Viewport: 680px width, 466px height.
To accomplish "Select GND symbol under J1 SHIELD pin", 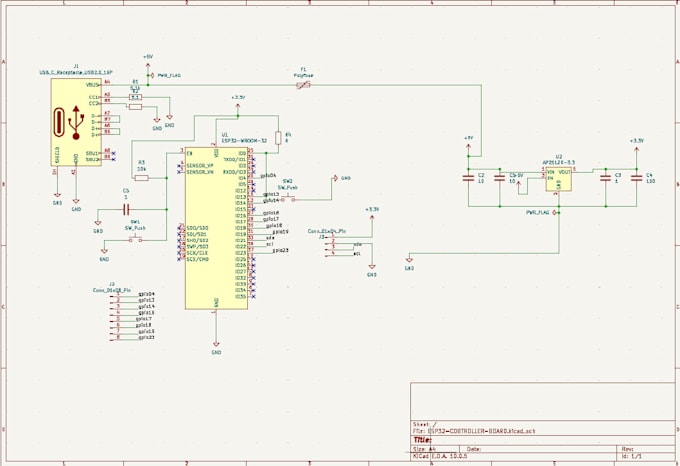I will tap(57, 198).
